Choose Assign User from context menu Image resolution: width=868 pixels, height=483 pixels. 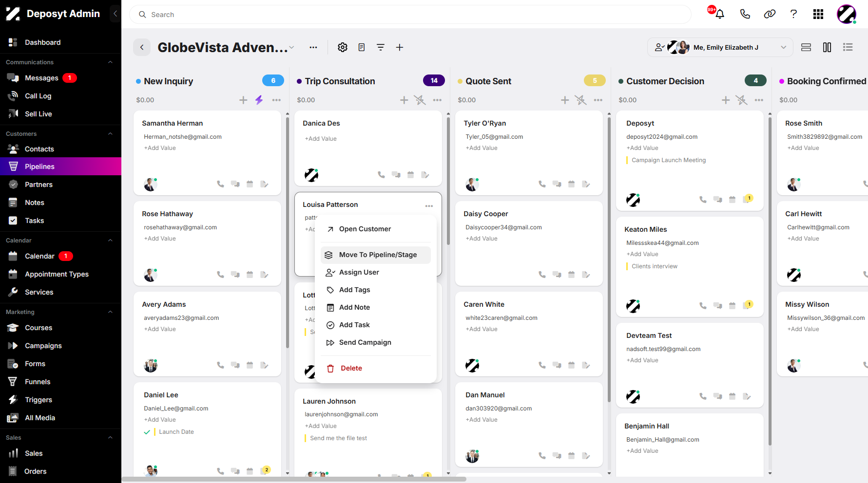(376, 272)
